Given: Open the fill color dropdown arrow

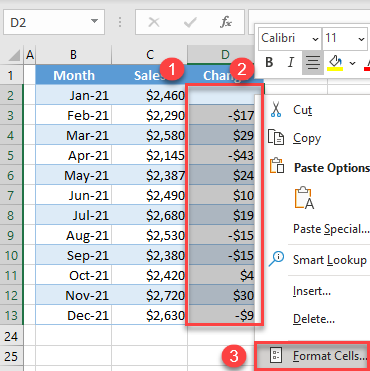Looking at the screenshot, I should [353, 63].
